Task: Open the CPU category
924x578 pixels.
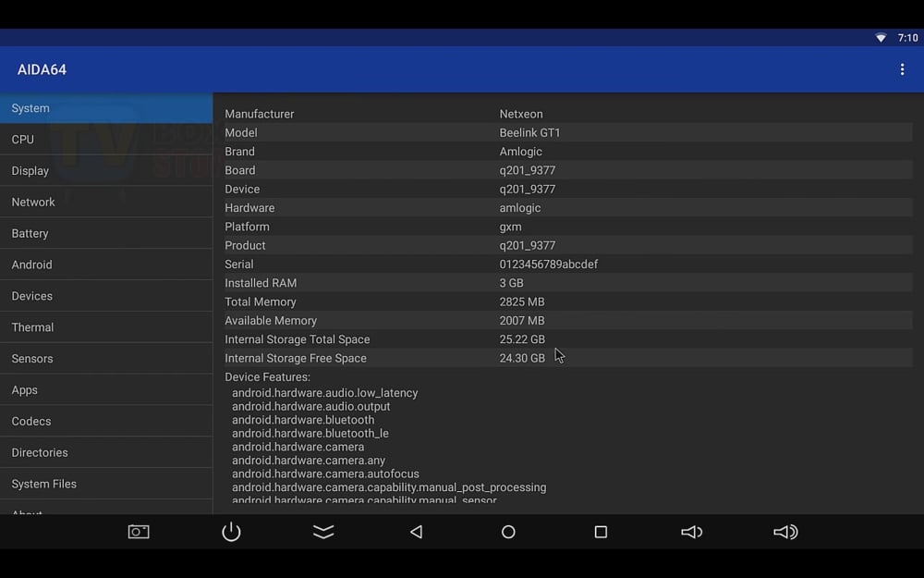Action: tap(106, 140)
